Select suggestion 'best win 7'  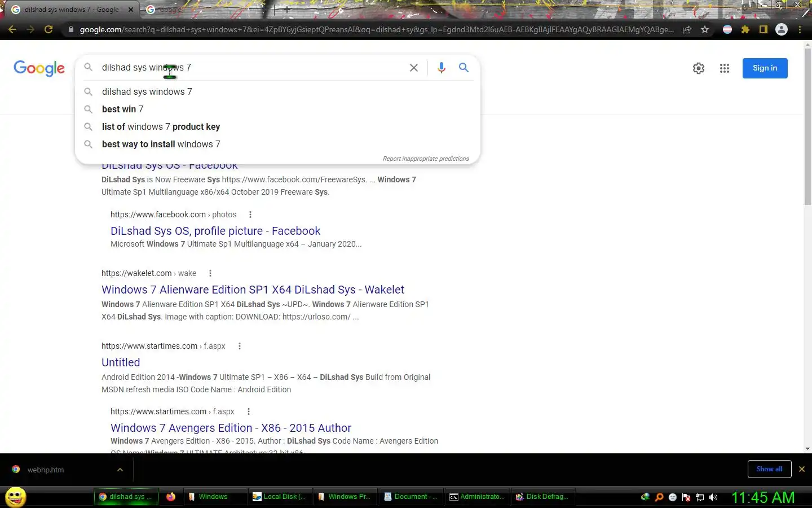coord(277,109)
